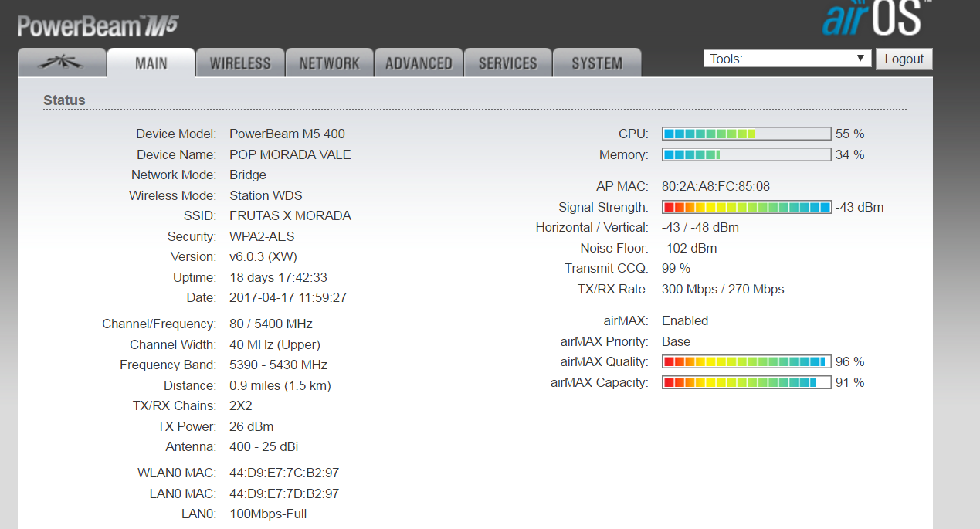Click airMAX status Enabled
The height and width of the screenshot is (529, 980).
685,320
